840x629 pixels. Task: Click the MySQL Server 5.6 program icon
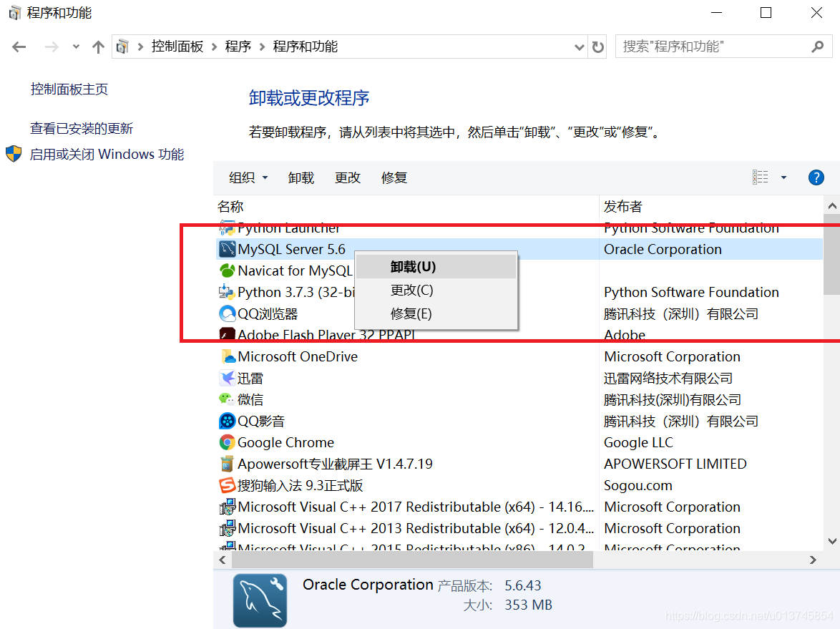click(x=227, y=249)
